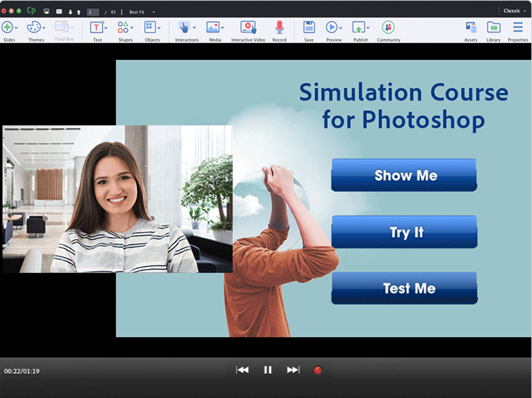Open the Themes palette icon
Image resolution: width=532 pixels, height=398 pixels.
point(35,27)
